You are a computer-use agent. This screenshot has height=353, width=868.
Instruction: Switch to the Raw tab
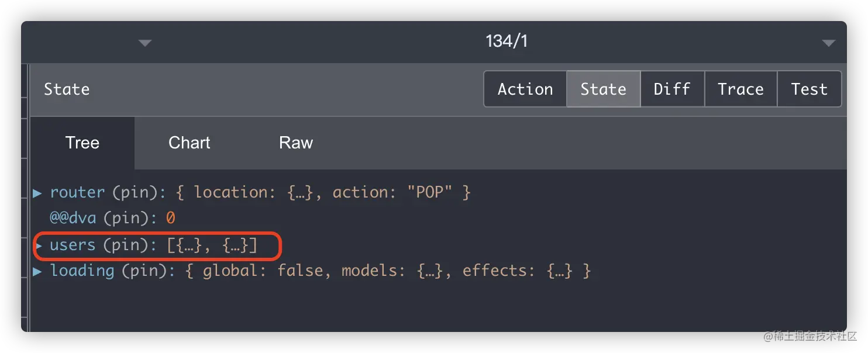pos(296,143)
